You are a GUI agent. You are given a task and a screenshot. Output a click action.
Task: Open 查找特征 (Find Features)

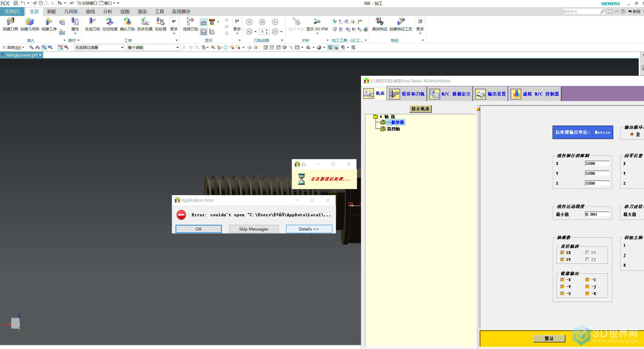pos(380,25)
